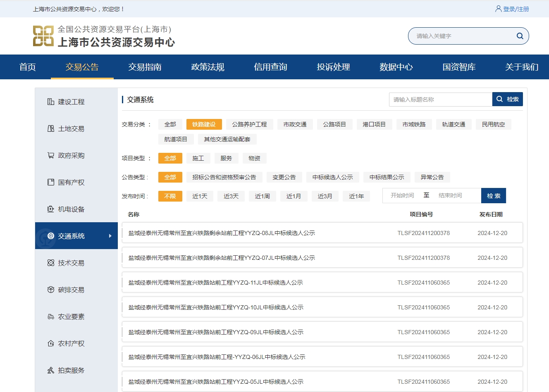Screen dimensions: 549x392
Task: Click 土地交易 sidebar icon
Action: pos(51,128)
